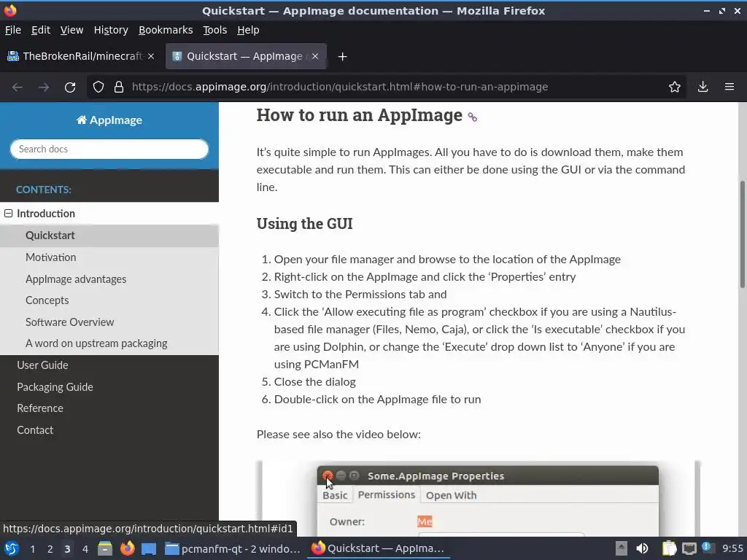Open the Bookmarks menu

click(x=166, y=30)
